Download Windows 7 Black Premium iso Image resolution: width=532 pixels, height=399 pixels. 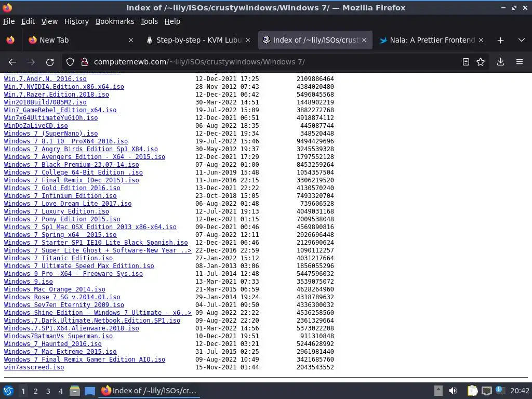point(71,165)
